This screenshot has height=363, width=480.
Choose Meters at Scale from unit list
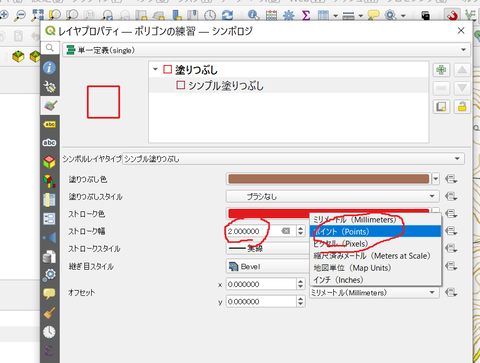[x=376, y=256]
